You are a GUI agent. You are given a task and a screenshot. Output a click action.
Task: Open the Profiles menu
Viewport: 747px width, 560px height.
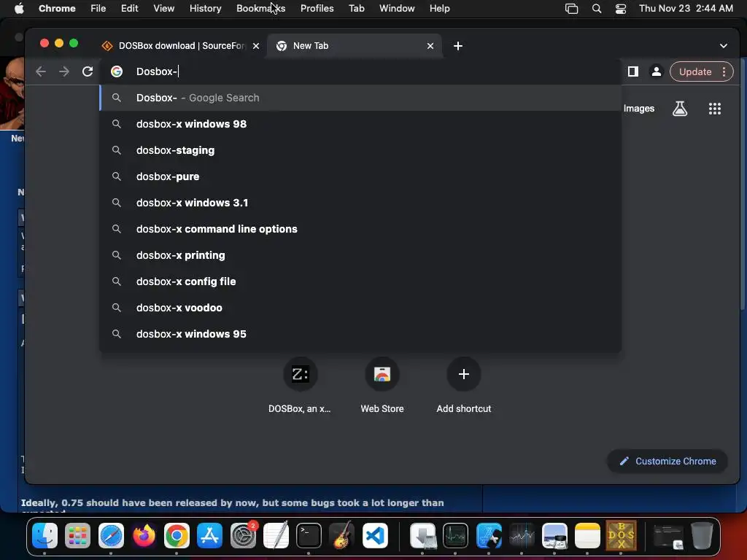(x=317, y=8)
